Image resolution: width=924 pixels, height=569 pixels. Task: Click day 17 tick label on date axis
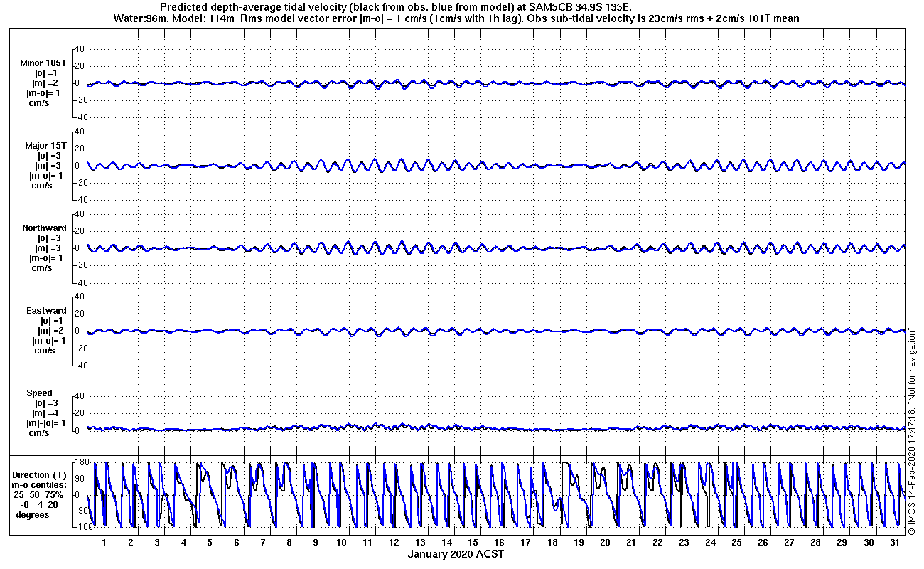525,542
